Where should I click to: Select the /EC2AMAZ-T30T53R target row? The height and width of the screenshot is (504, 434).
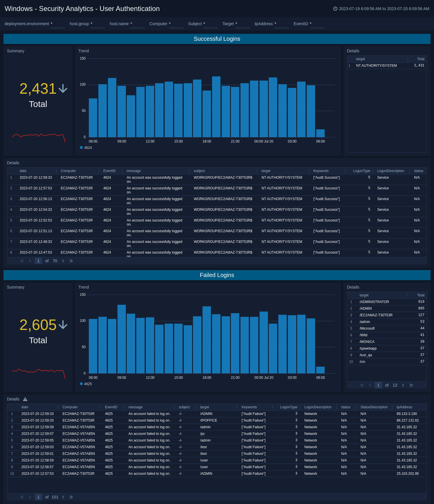387,315
